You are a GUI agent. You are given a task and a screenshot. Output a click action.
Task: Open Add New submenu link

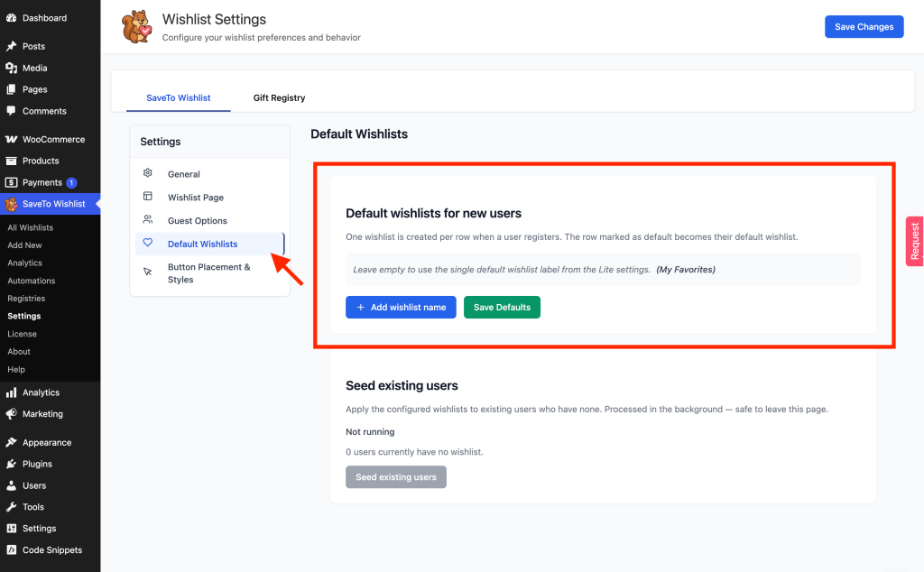click(24, 245)
